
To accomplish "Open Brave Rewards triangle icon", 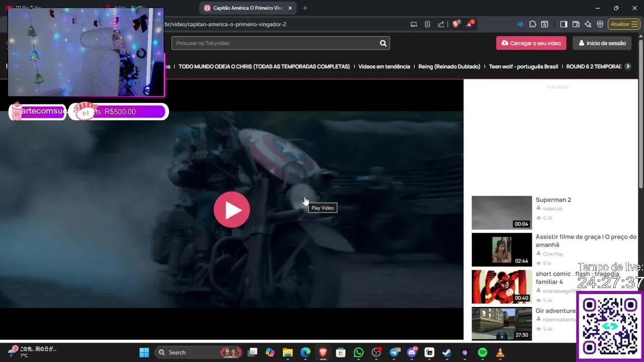I will (470, 24).
